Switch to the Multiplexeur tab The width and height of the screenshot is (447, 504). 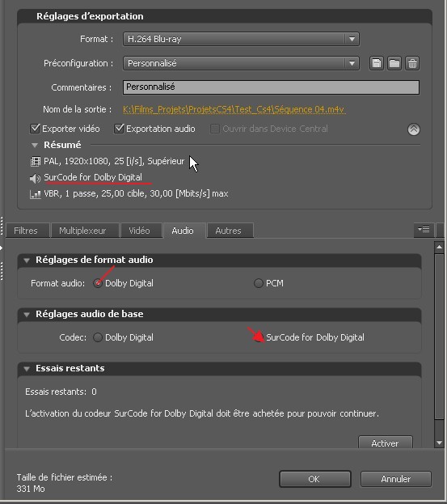click(82, 231)
